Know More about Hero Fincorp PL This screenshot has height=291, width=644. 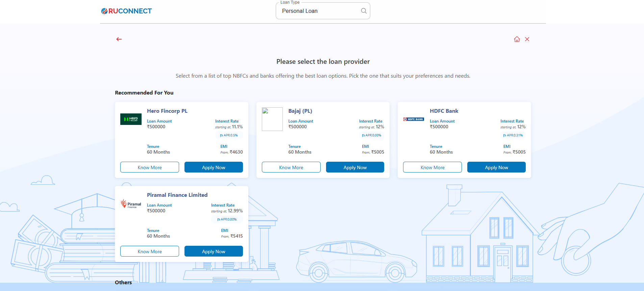tap(150, 167)
